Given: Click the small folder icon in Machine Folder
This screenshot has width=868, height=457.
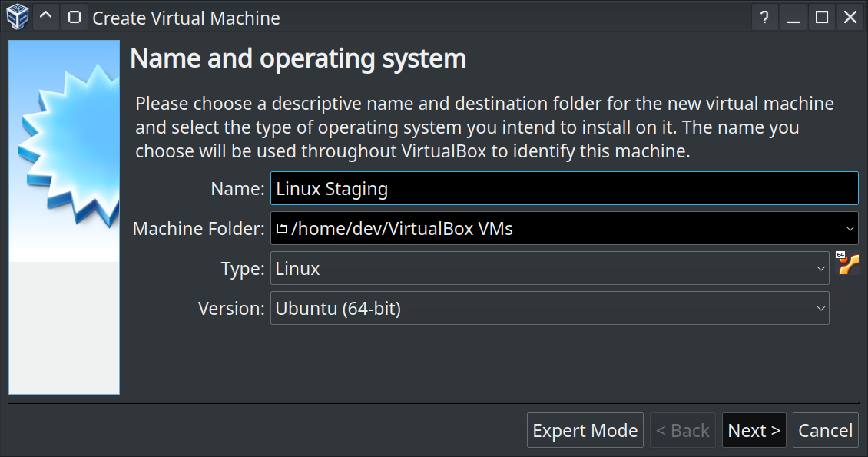Looking at the screenshot, I should [281, 228].
